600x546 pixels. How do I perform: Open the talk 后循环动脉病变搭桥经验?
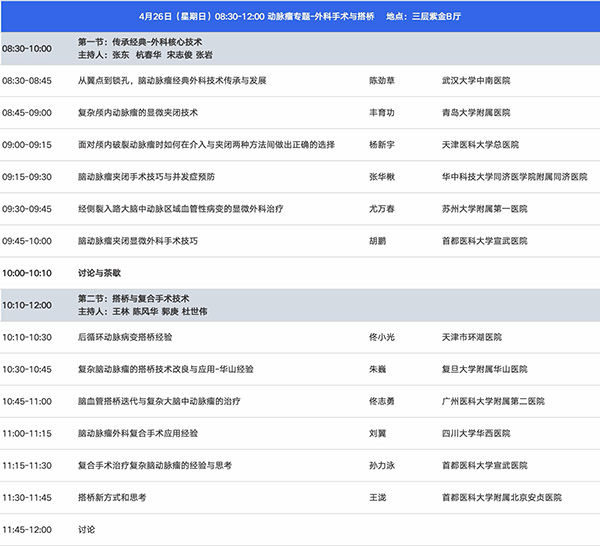pos(125,337)
